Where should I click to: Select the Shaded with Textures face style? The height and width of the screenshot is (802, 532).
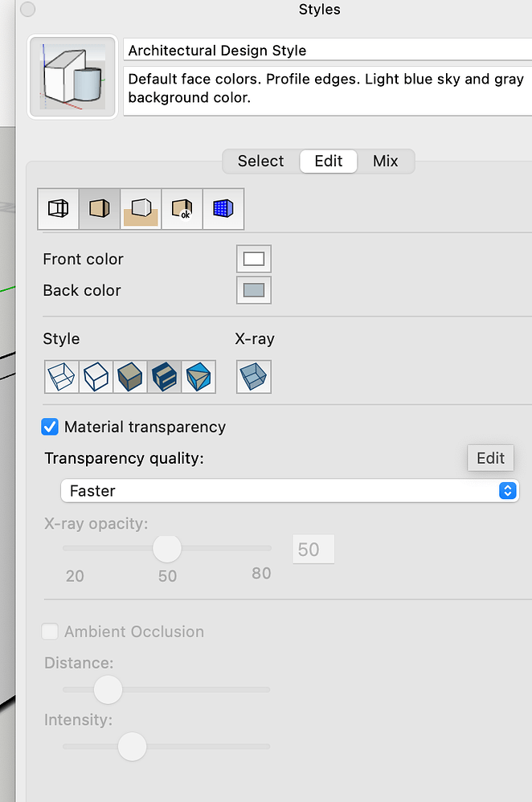point(164,376)
